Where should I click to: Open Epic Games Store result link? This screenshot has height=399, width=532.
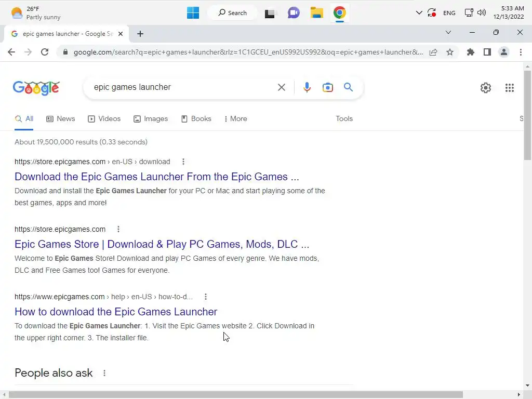pyautogui.click(x=162, y=244)
